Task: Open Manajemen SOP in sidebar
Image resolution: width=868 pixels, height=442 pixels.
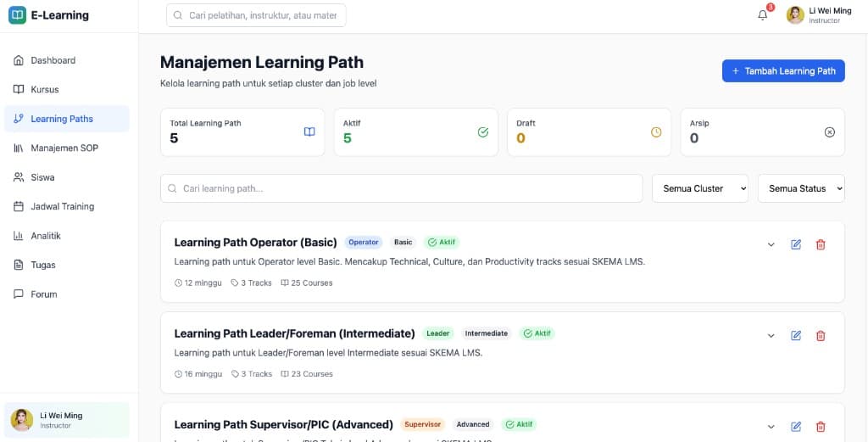Action: pyautogui.click(x=67, y=148)
